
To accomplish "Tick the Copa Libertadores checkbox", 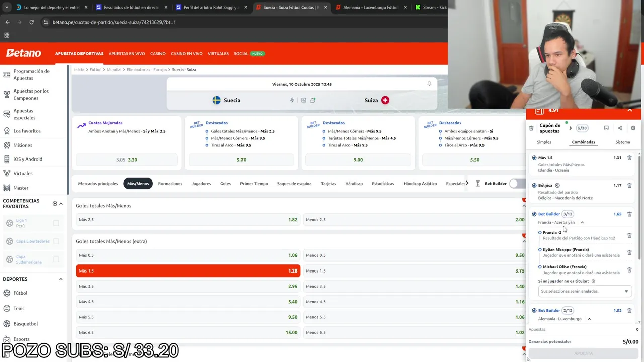I will 56,241.
